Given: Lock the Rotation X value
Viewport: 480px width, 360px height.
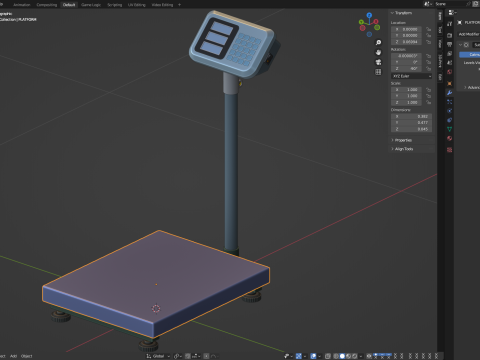Looking at the screenshot, I should pos(429,56).
